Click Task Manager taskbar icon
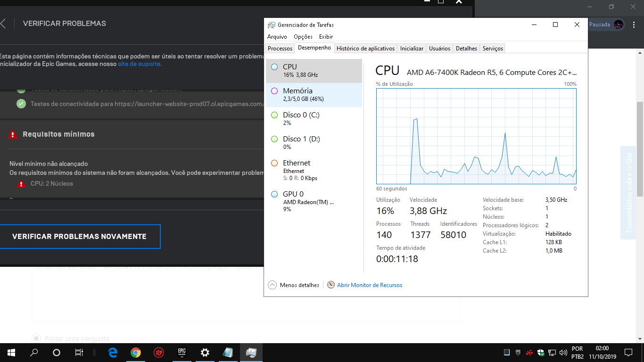Screen dimensions: 644x362 (251, 353)
